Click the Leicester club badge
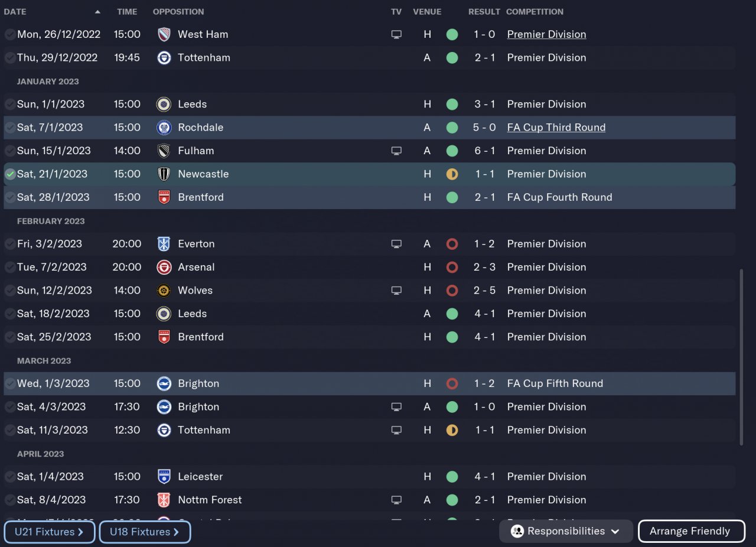The width and height of the screenshot is (756, 547). pyautogui.click(x=164, y=477)
